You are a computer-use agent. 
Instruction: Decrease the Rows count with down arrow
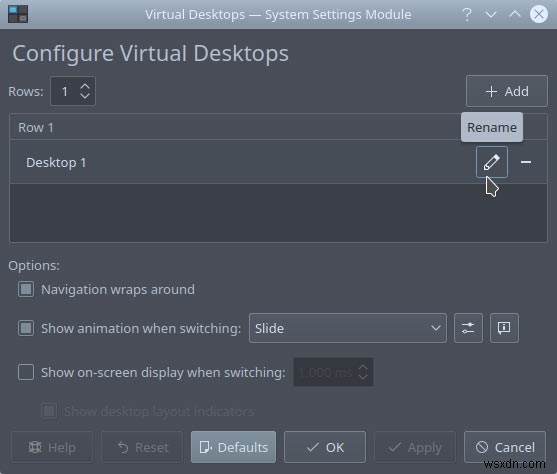pos(85,96)
